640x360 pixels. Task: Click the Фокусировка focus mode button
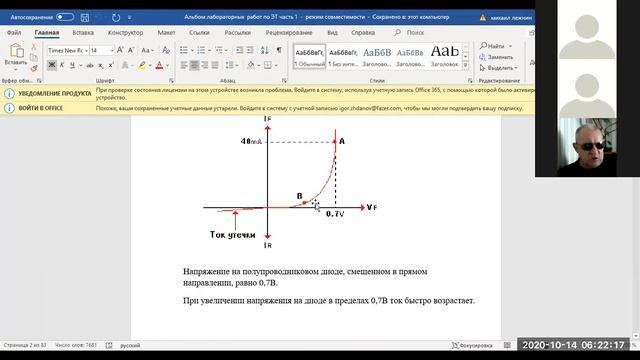(x=472, y=345)
